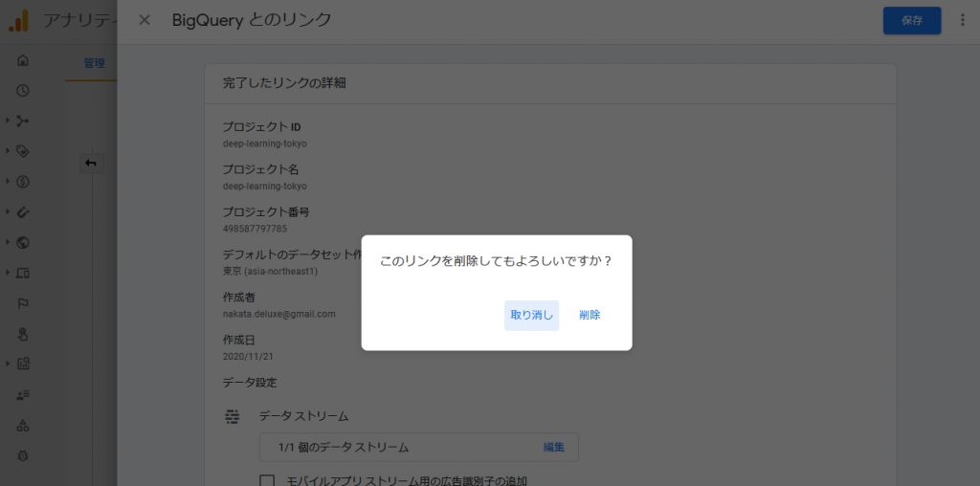Expand the Acquisition sidebar section arrow

(x=8, y=120)
